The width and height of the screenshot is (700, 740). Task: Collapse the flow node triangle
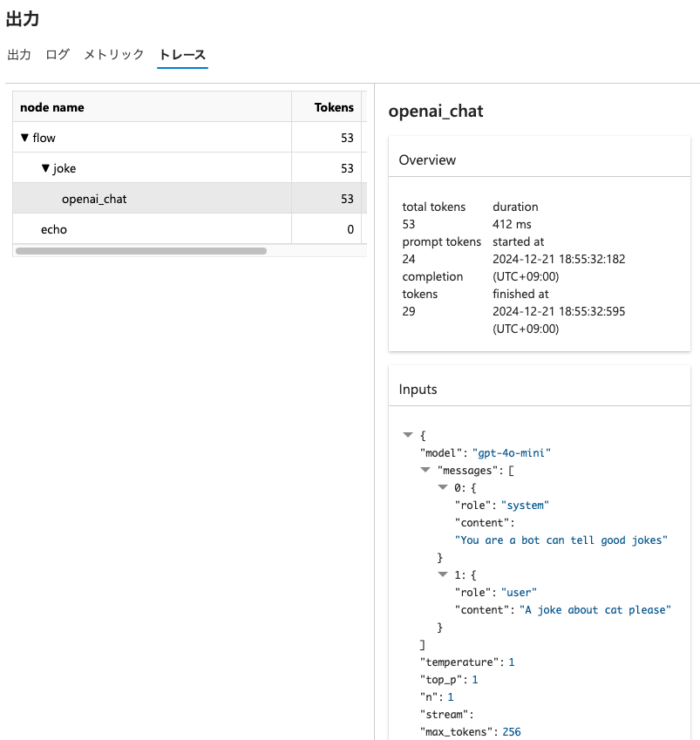point(24,138)
